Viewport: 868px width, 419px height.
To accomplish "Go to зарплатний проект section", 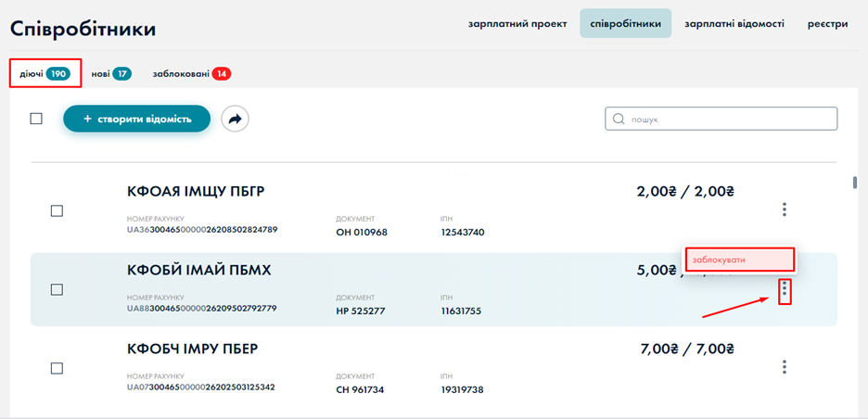I will pyautogui.click(x=517, y=24).
